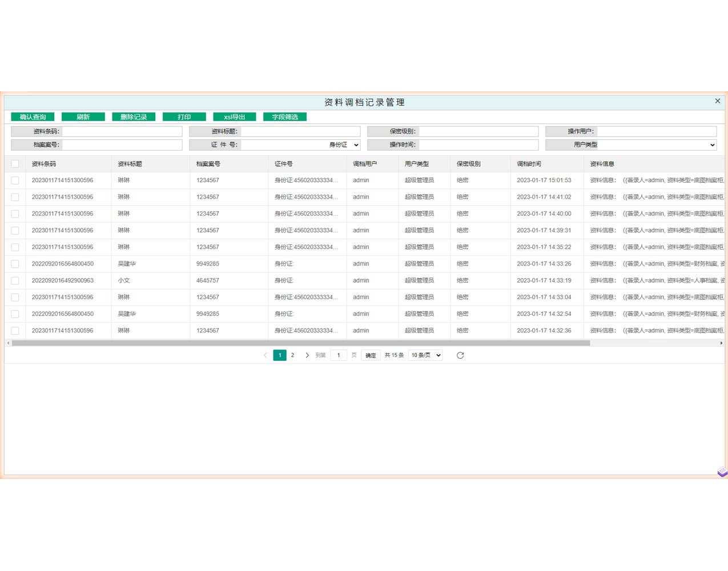Click the horizontal scrollbar right arrow

(x=721, y=343)
